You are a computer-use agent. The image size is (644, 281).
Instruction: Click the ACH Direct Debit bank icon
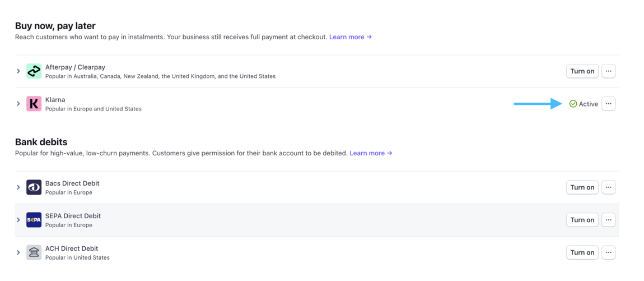(x=34, y=252)
